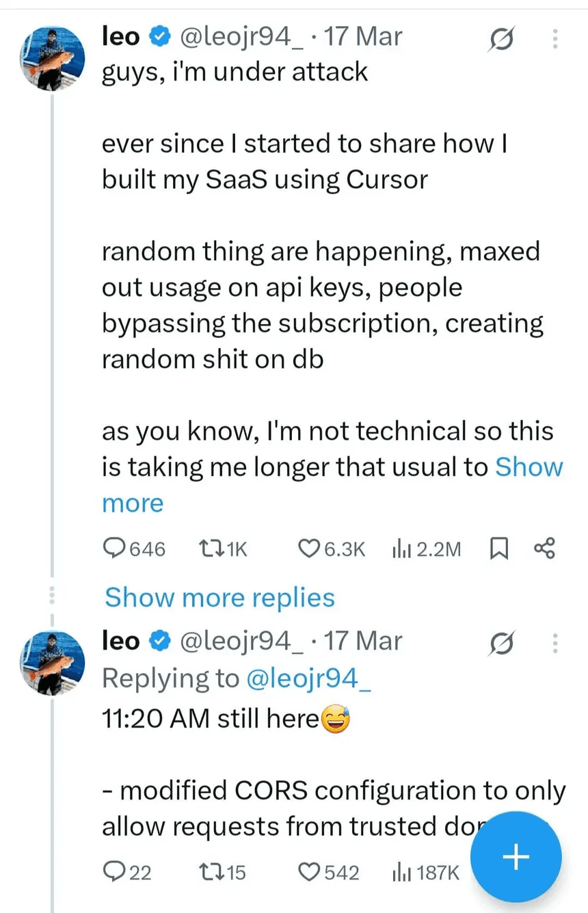Click Show more replies
This screenshot has width=588, height=913.
click(219, 597)
